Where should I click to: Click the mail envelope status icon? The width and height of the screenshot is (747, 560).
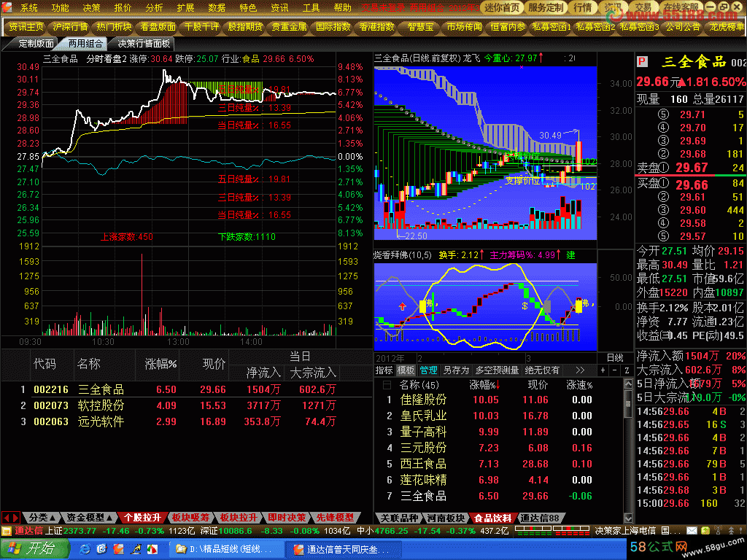(692, 531)
